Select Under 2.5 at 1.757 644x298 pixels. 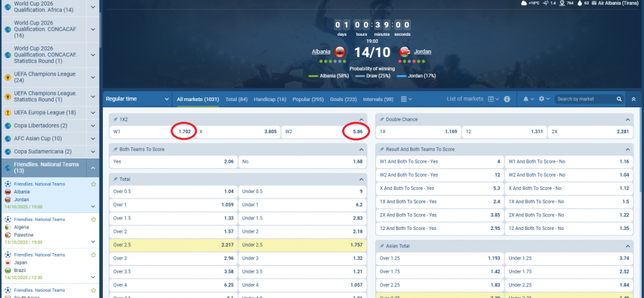click(x=302, y=245)
